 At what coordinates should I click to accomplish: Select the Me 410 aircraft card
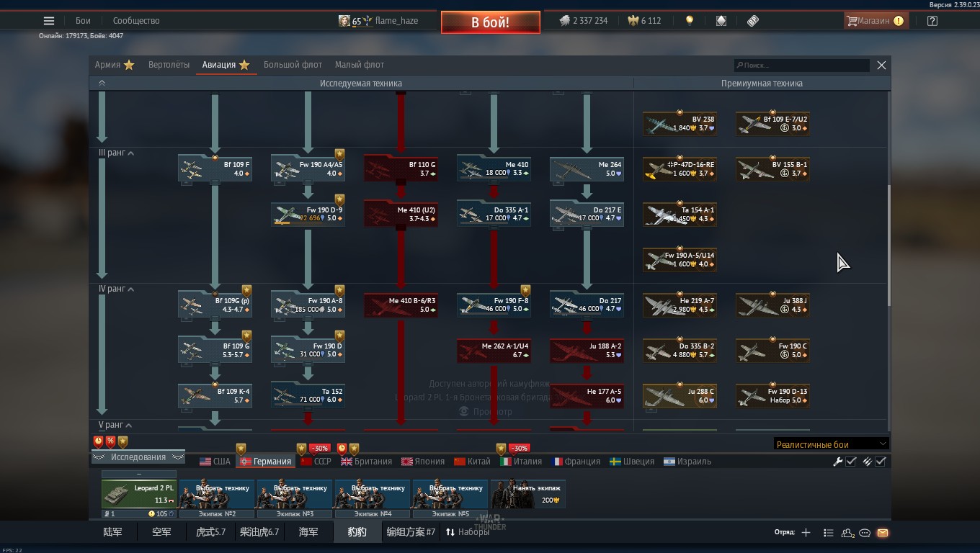pos(494,168)
